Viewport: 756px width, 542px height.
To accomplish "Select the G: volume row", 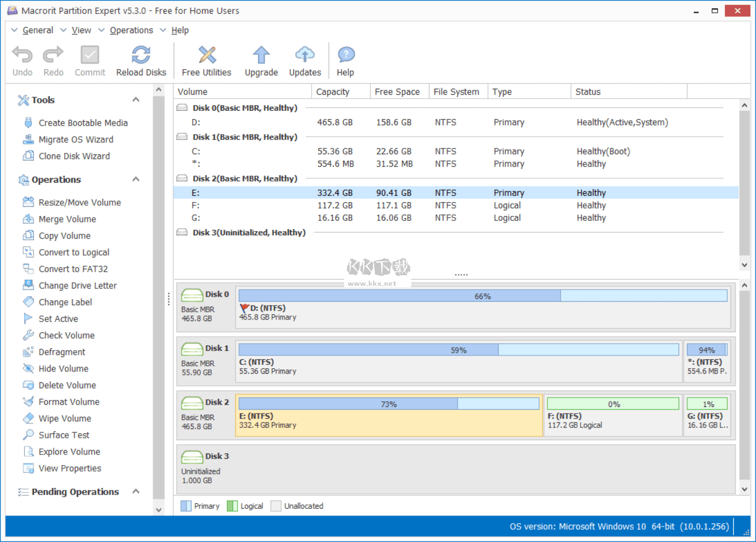I will [x=456, y=218].
